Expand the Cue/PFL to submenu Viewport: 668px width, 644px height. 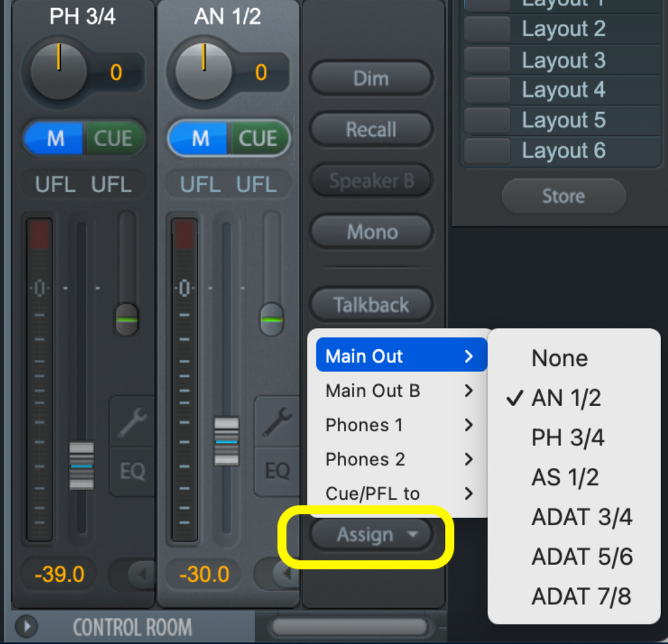399,493
